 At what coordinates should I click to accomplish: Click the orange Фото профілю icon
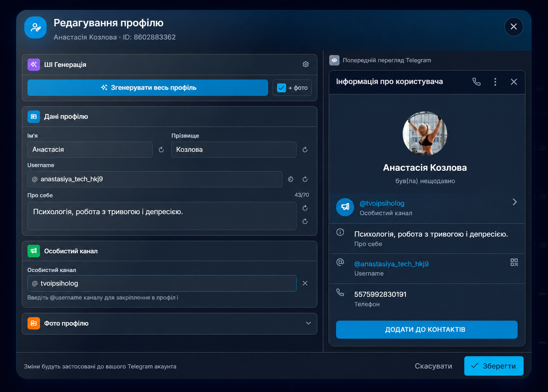tap(34, 323)
